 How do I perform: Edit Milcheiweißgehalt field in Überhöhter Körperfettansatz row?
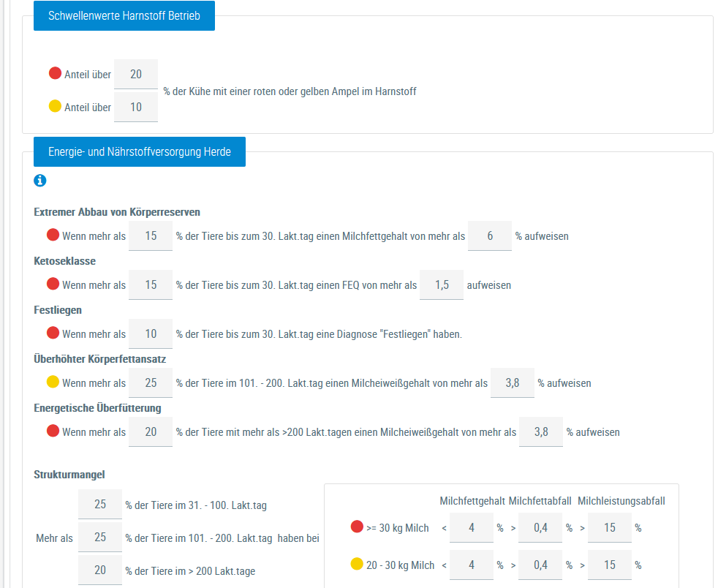pos(512,382)
